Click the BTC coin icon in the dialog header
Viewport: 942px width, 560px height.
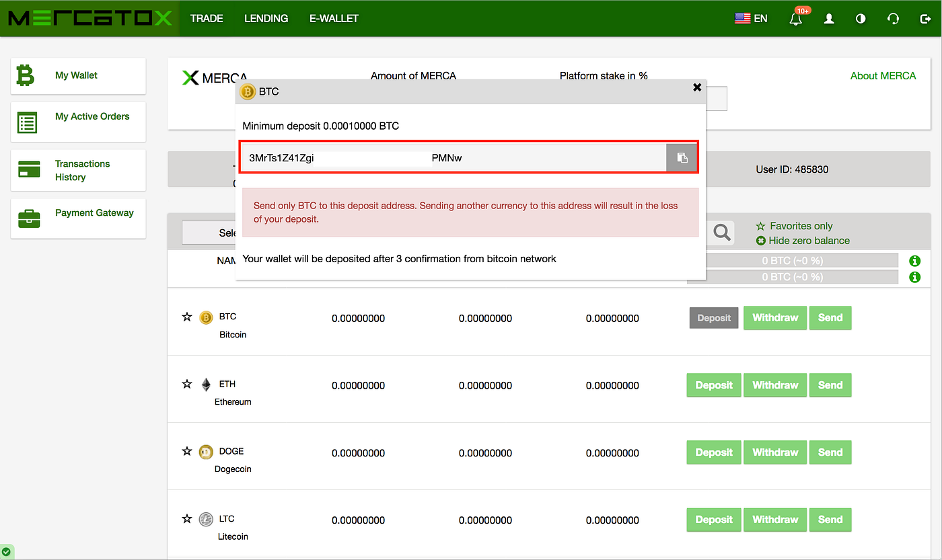click(248, 91)
